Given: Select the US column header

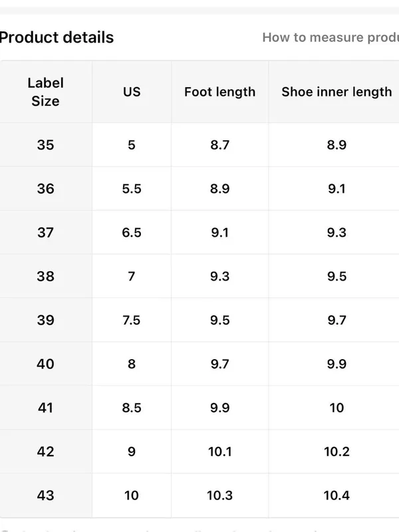Looking at the screenshot, I should 132,92.
